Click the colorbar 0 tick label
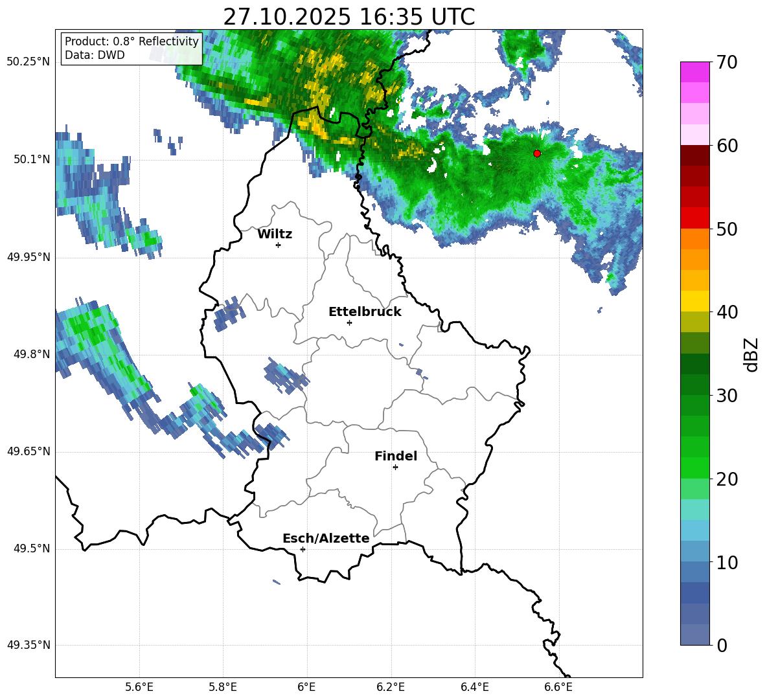The height and width of the screenshot is (700, 767). coord(722,645)
